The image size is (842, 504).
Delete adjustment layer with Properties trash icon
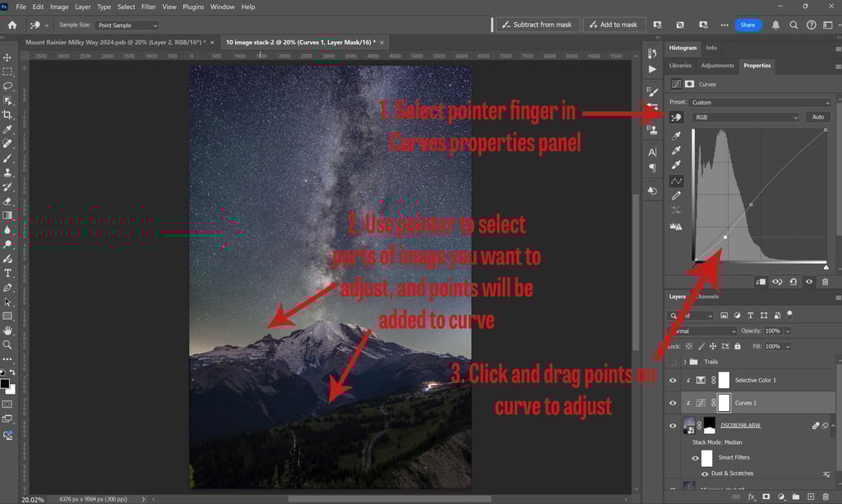(x=826, y=282)
